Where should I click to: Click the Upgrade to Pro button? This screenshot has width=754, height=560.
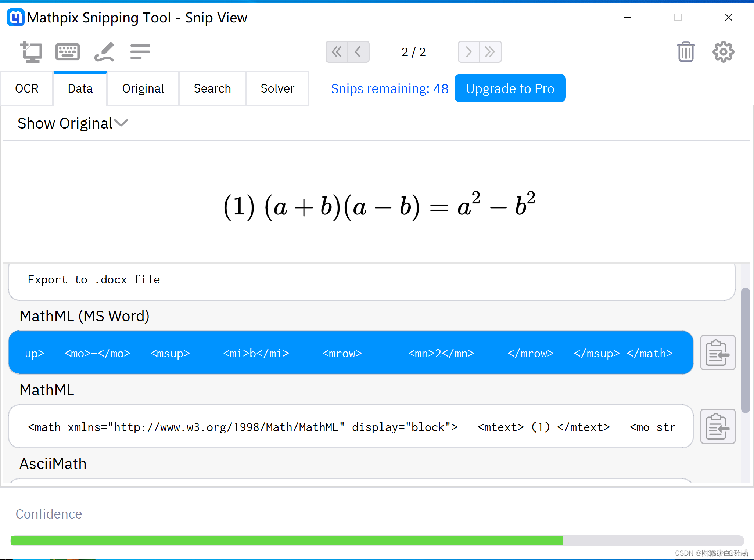510,88
